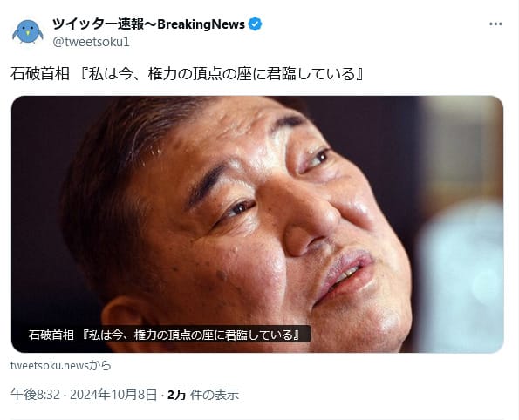Click the 2024年10月8日 post date
The width and height of the screenshot is (519, 420).
113,395
